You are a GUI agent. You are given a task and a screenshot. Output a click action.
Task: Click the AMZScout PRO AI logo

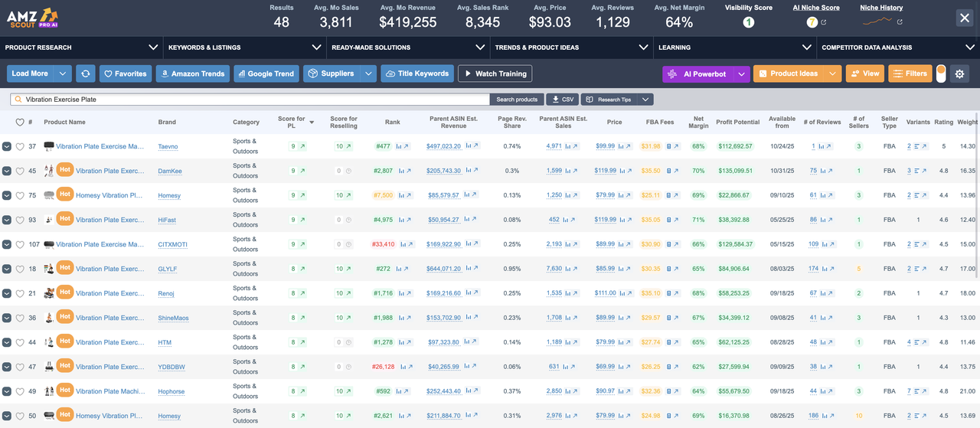31,18
